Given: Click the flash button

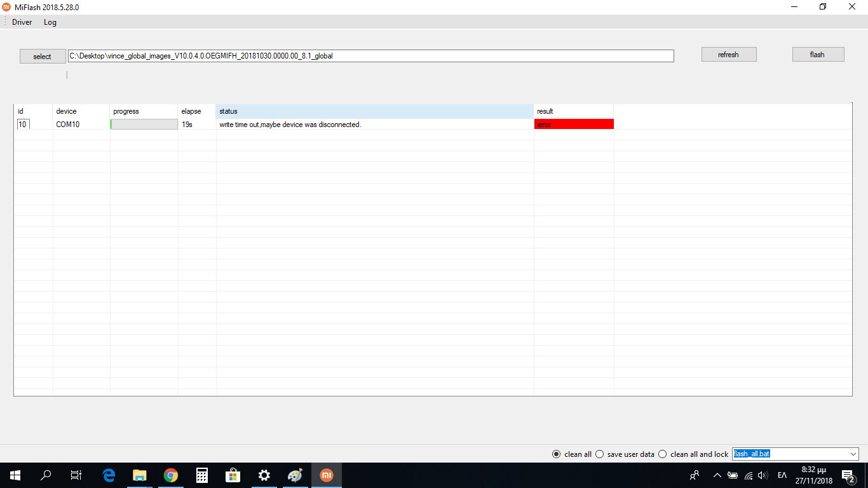Looking at the screenshot, I should click(x=818, y=55).
